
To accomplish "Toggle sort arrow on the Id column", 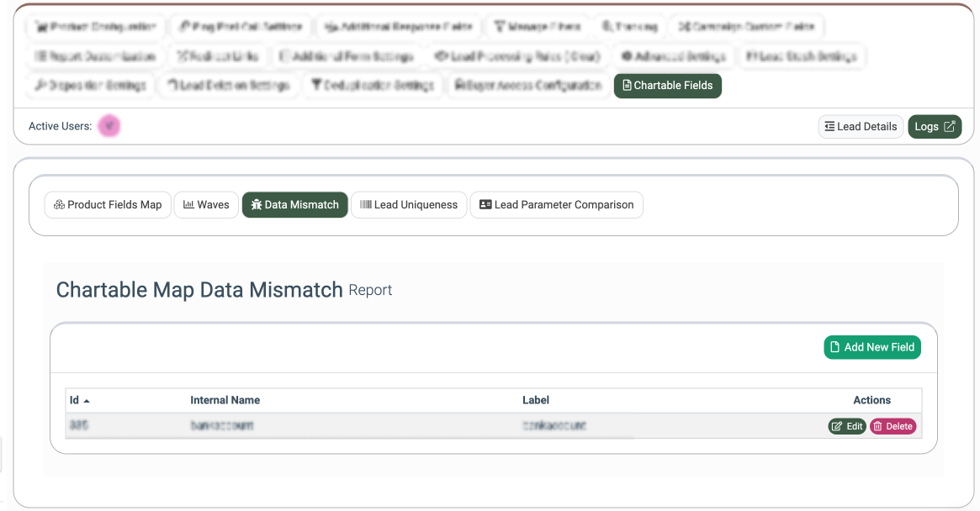I will pos(87,401).
